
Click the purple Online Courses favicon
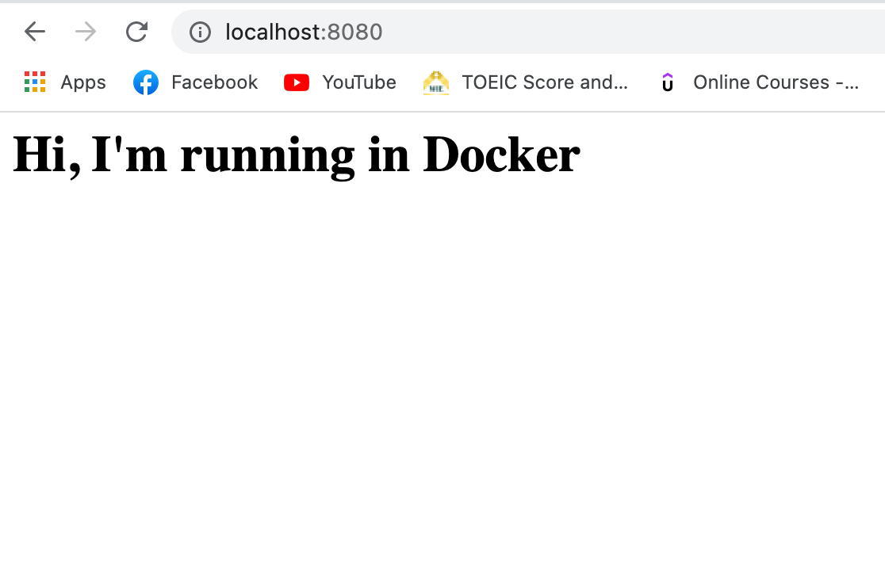coord(668,82)
